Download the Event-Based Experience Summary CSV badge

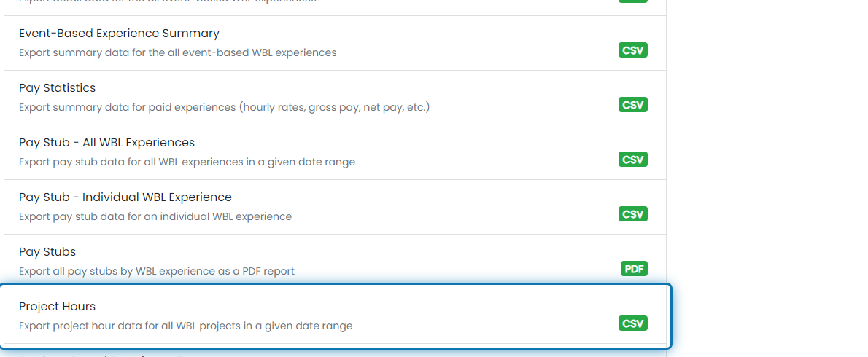click(632, 50)
